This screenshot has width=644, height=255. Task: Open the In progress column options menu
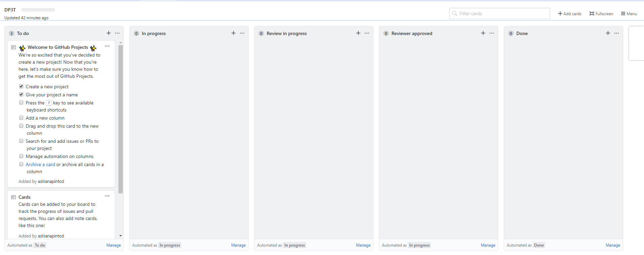click(x=242, y=33)
